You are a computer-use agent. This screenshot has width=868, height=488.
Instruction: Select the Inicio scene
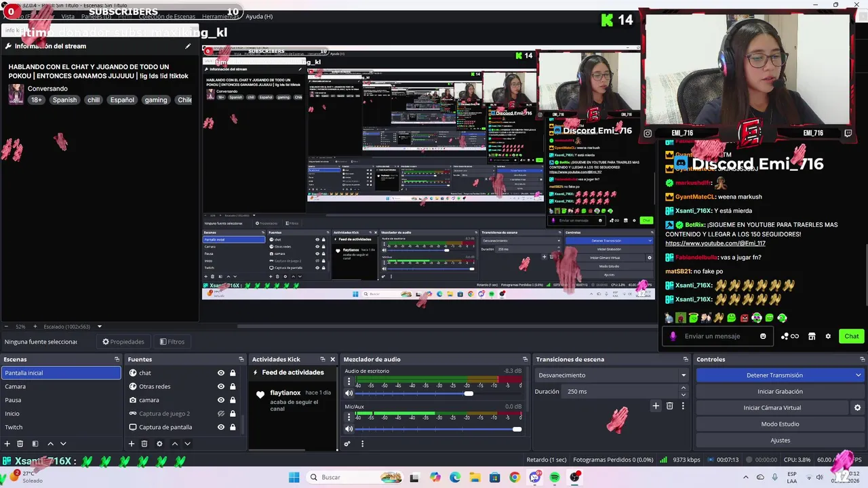pyautogui.click(x=61, y=413)
